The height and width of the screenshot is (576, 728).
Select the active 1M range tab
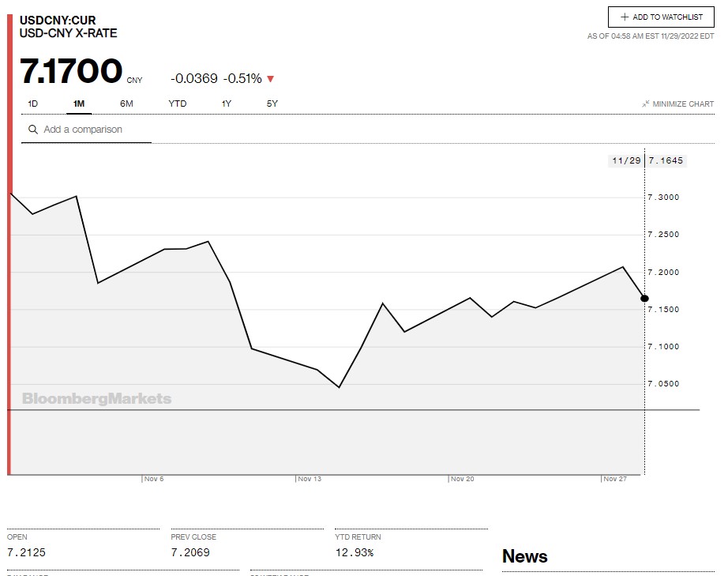78,104
